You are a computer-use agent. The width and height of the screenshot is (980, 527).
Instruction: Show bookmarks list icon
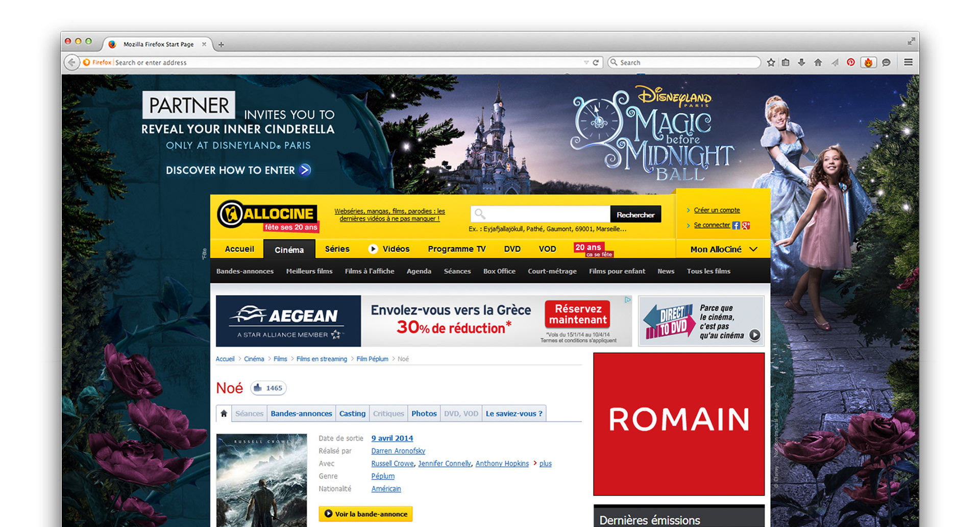point(786,62)
